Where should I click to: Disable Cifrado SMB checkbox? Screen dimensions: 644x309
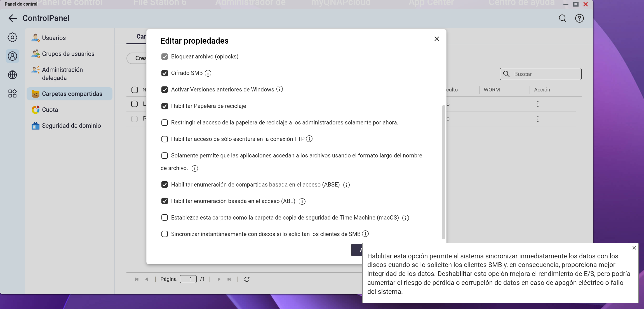164,73
